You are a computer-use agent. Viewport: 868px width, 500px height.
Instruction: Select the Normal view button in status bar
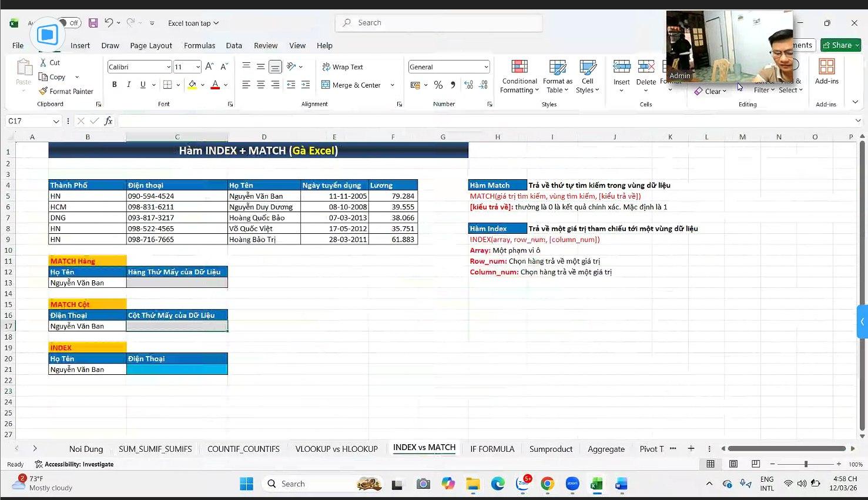[x=711, y=464]
